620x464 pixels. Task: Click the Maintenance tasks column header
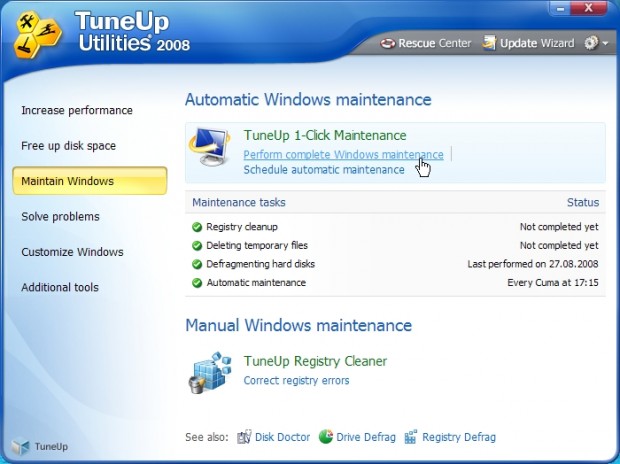coord(239,203)
